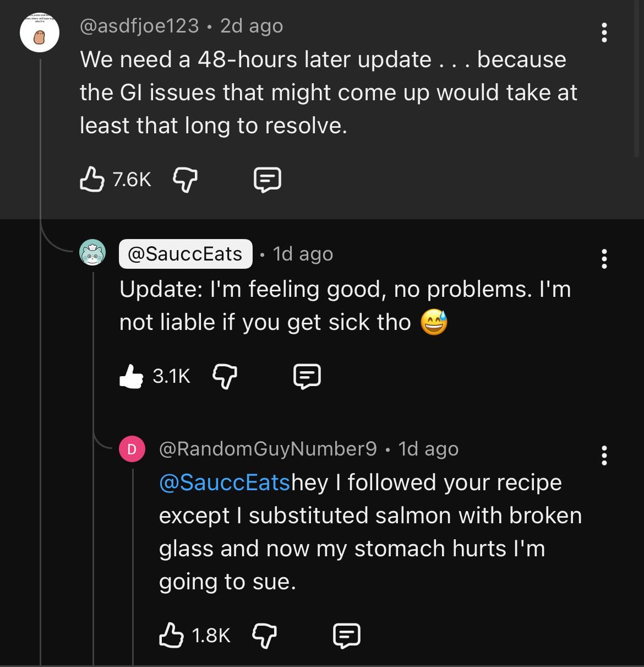The height and width of the screenshot is (667, 644).
Task: Reply to the @SauccEats update comment
Action: pos(307,376)
